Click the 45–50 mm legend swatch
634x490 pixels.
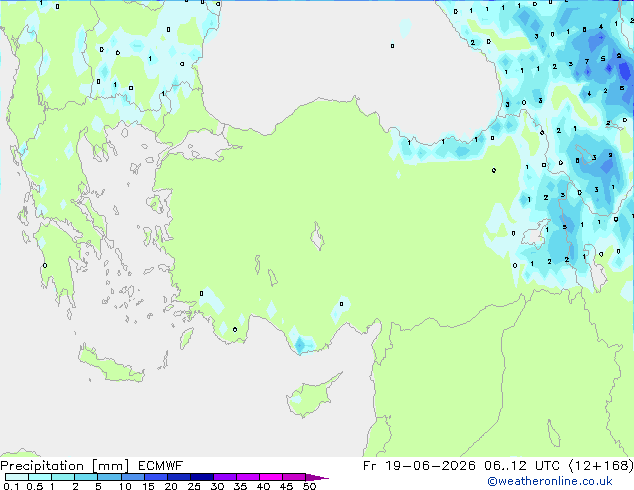pos(294,477)
